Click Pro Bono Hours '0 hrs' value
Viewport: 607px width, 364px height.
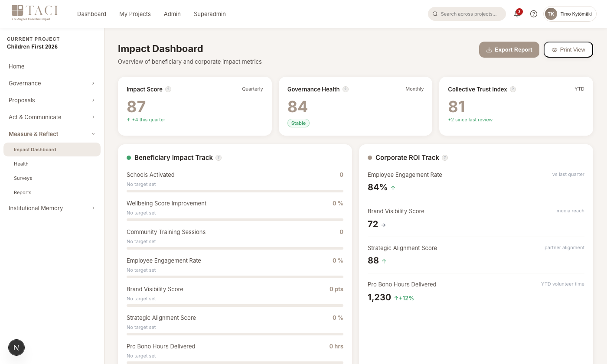tap(336, 346)
